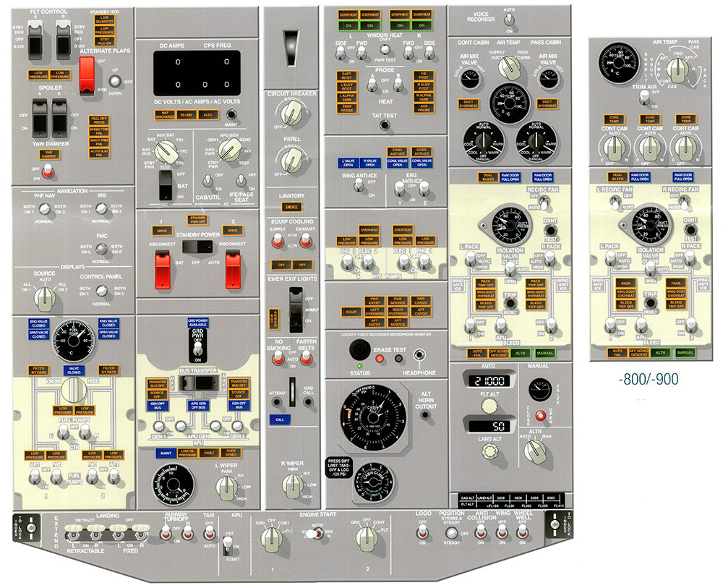Viewport: 723px width, 588px height.
Task: Click the STANDBY PWR OFF annunciator
Action: [197, 219]
